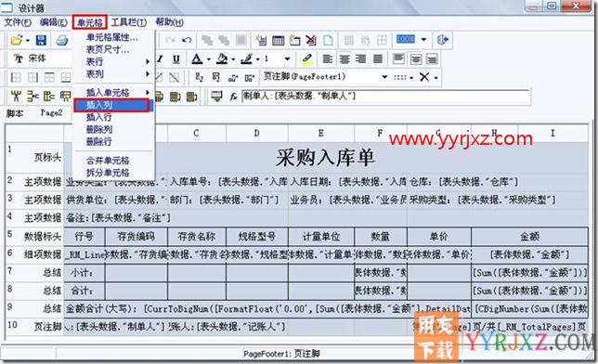Screen dimensions: 598x364
Task: Align cell content to vertical middle
Action: [x=415, y=58]
